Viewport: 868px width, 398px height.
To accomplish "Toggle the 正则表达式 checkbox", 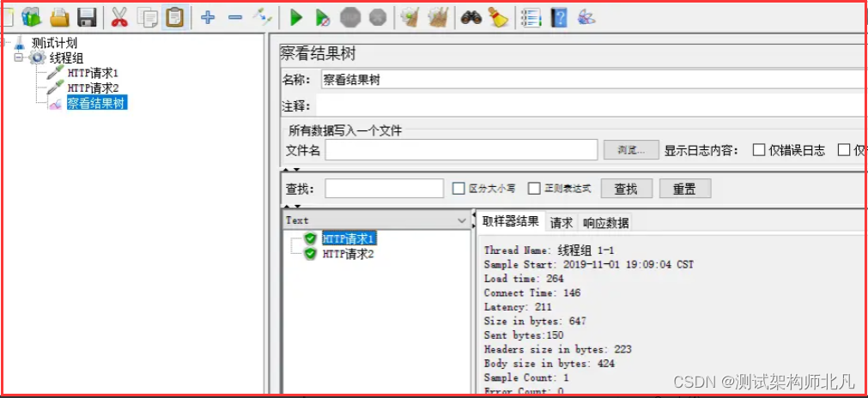I will coord(534,189).
